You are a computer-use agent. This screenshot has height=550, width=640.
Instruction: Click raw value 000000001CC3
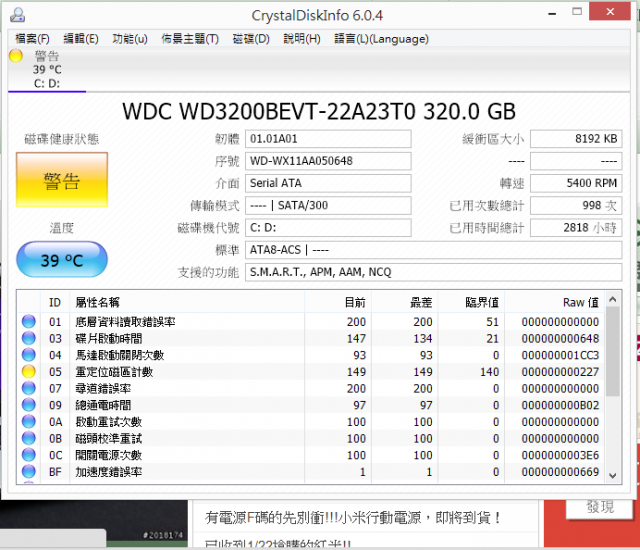[560, 355]
